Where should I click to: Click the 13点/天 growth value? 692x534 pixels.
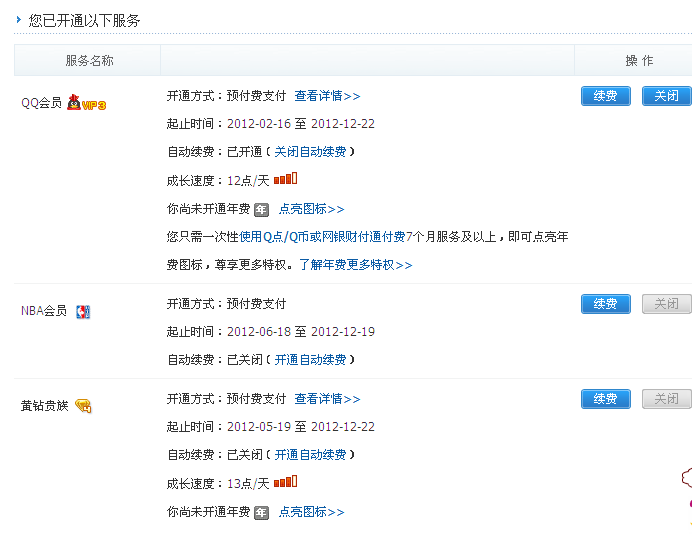point(248,483)
